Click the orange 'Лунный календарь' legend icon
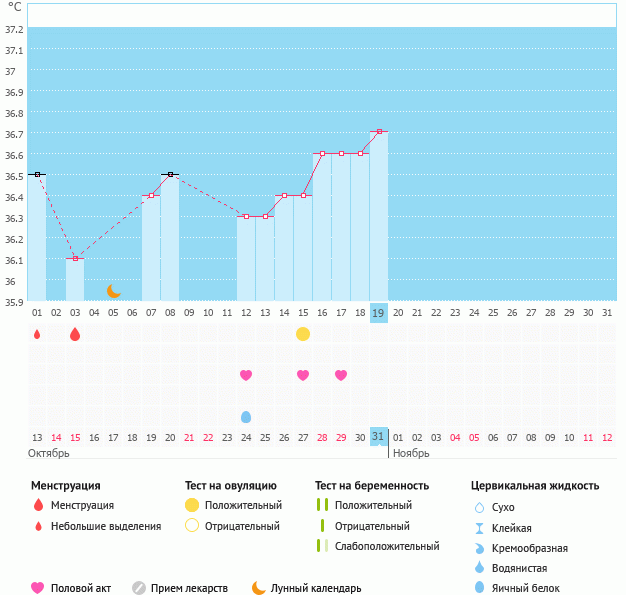626x595 pixels. point(259,588)
